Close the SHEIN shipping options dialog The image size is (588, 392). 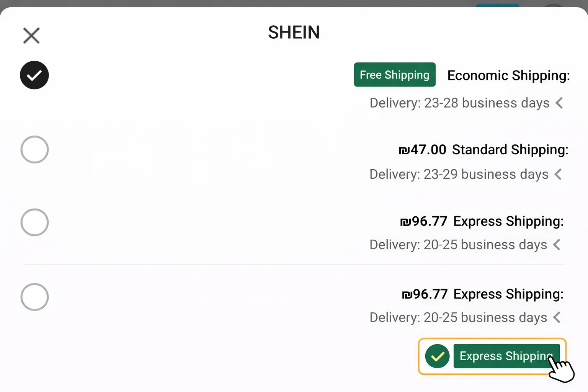point(31,35)
